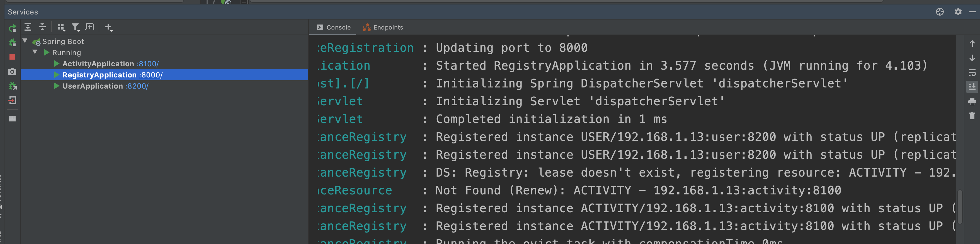The width and height of the screenshot is (980, 244).
Task: Rerun in debug mode icon
Action: coord(12,43)
